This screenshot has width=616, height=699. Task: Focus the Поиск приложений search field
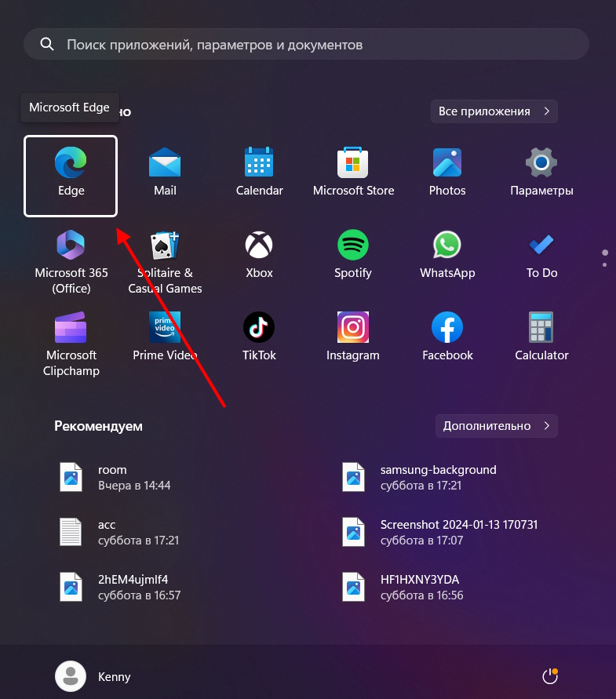[x=307, y=44]
